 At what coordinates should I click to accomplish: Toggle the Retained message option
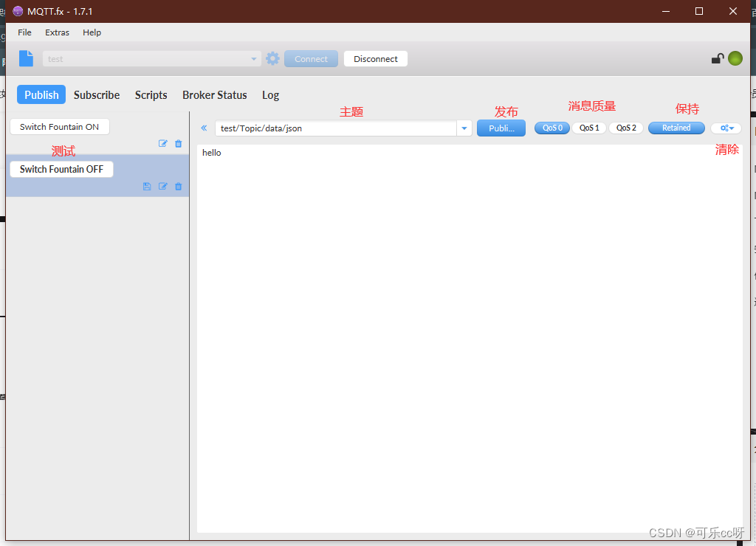(676, 128)
